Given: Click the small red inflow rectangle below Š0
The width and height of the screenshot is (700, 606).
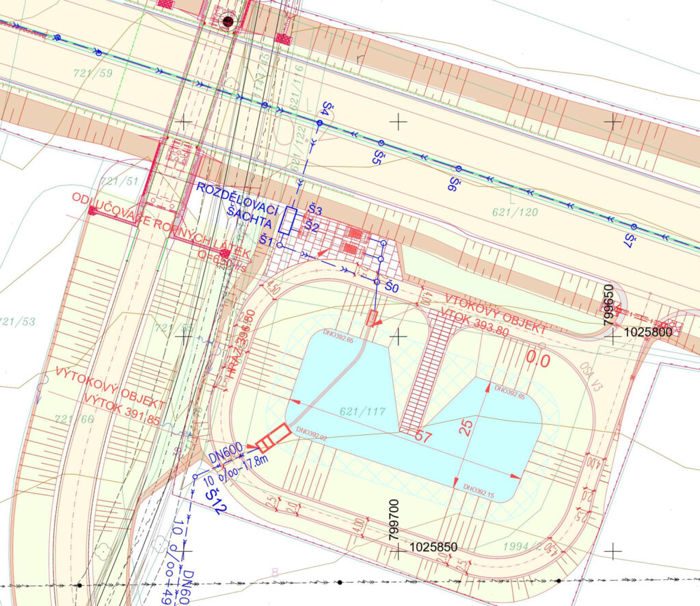Looking at the screenshot, I should pos(373,318).
